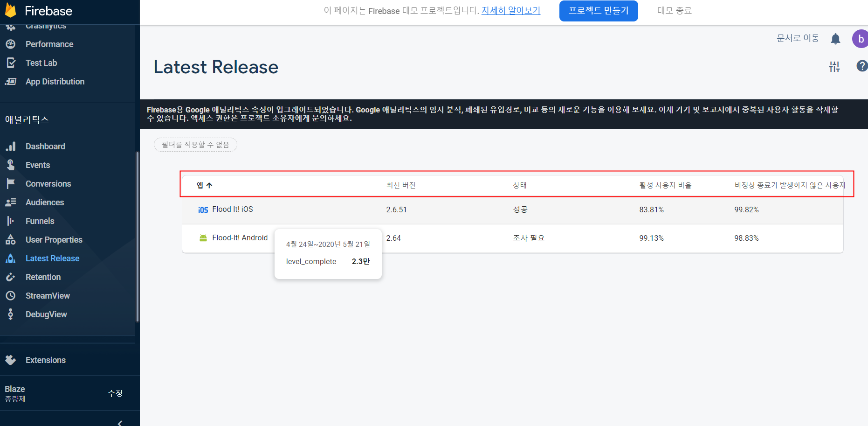Click 수정 next to Blaze plan

(x=115, y=393)
